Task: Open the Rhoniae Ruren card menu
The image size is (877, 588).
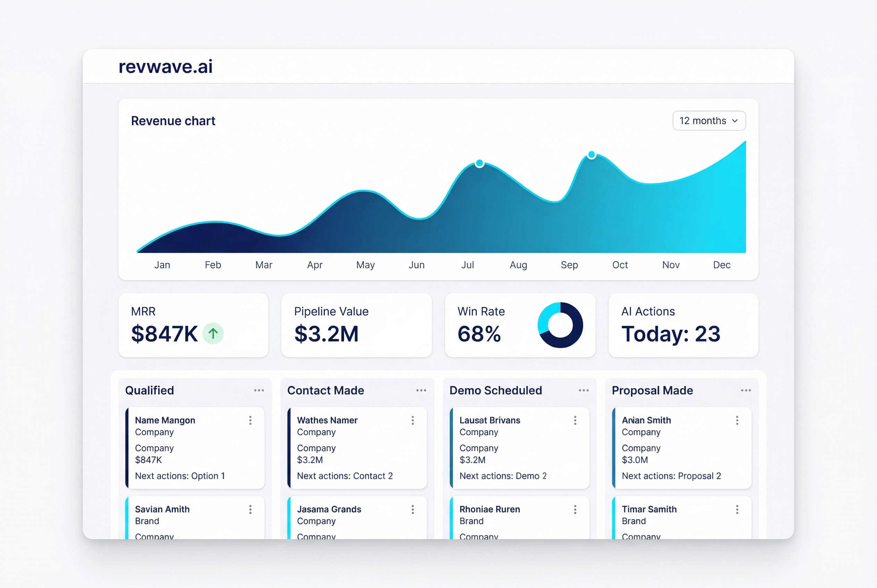Action: [575, 509]
